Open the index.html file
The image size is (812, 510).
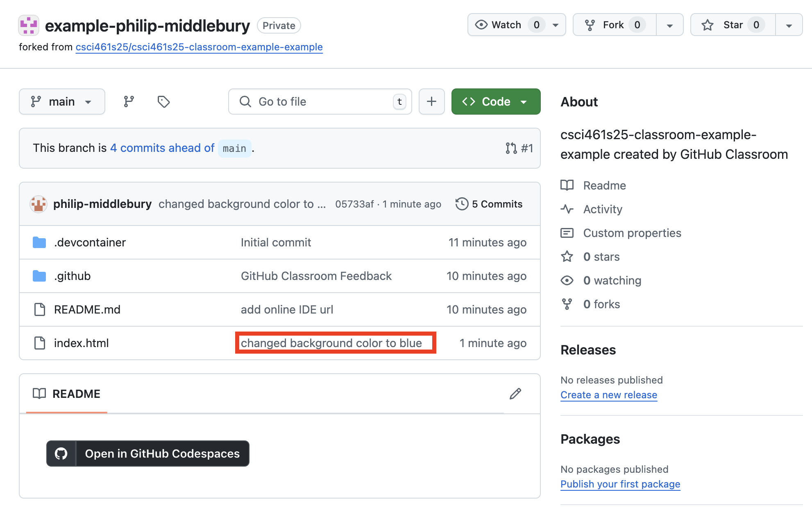[81, 343]
